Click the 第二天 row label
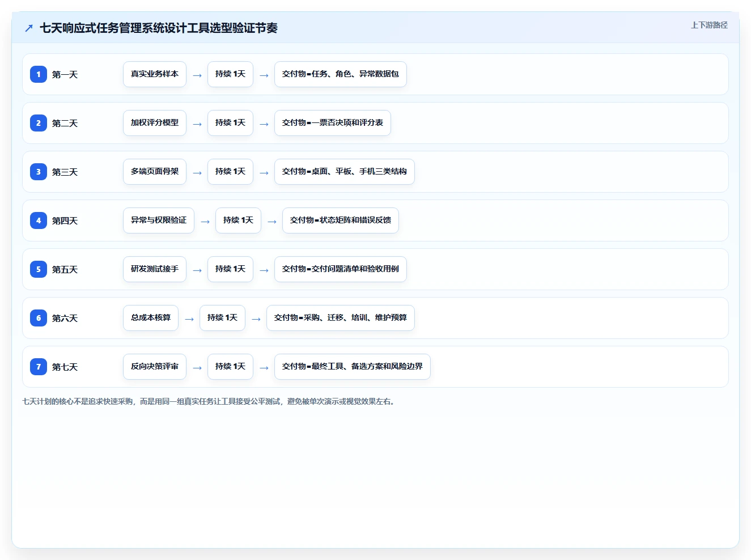 (x=65, y=123)
